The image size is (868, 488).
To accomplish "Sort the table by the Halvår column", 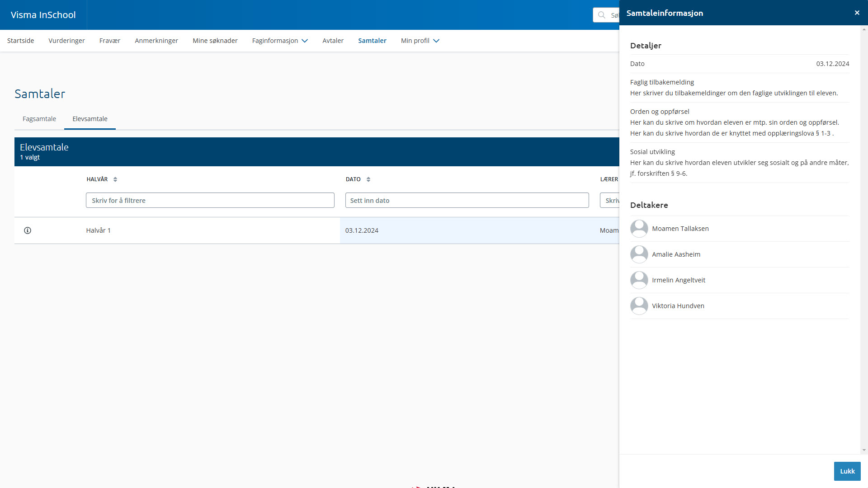I will (115, 179).
